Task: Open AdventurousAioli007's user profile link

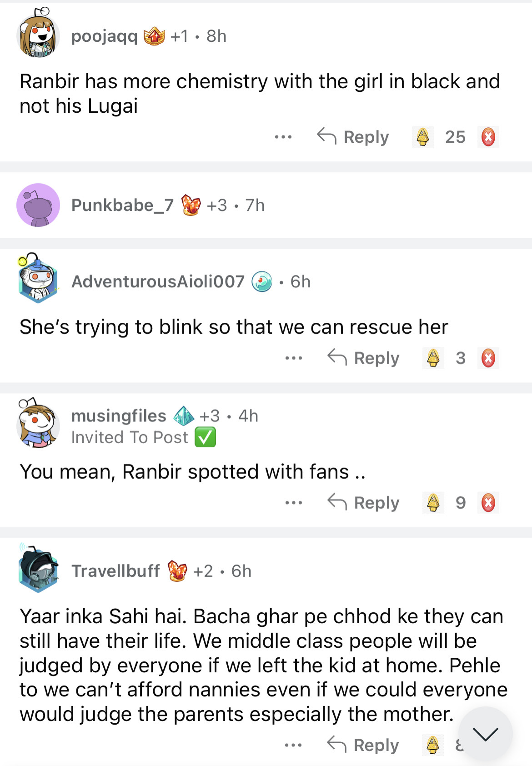Action: [x=158, y=282]
